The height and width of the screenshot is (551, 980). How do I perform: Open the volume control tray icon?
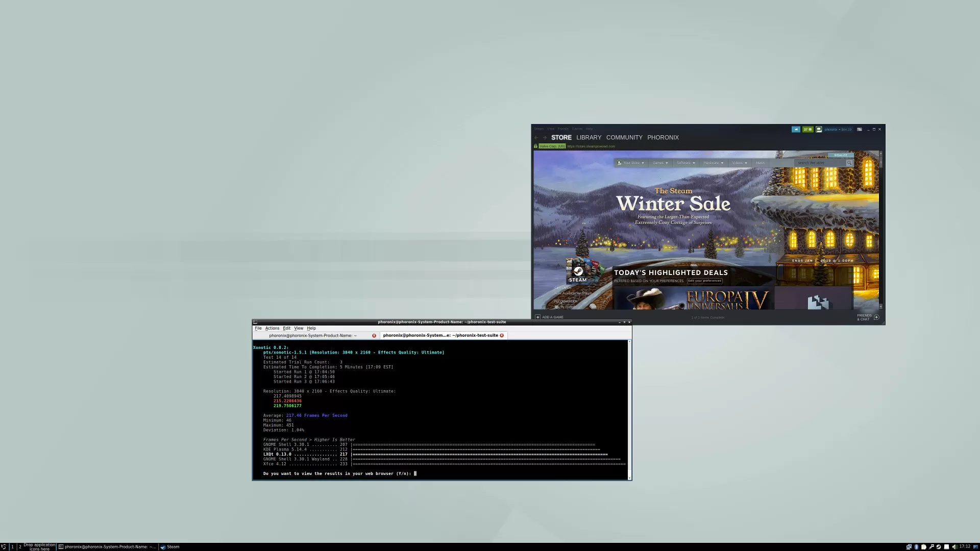point(954,547)
